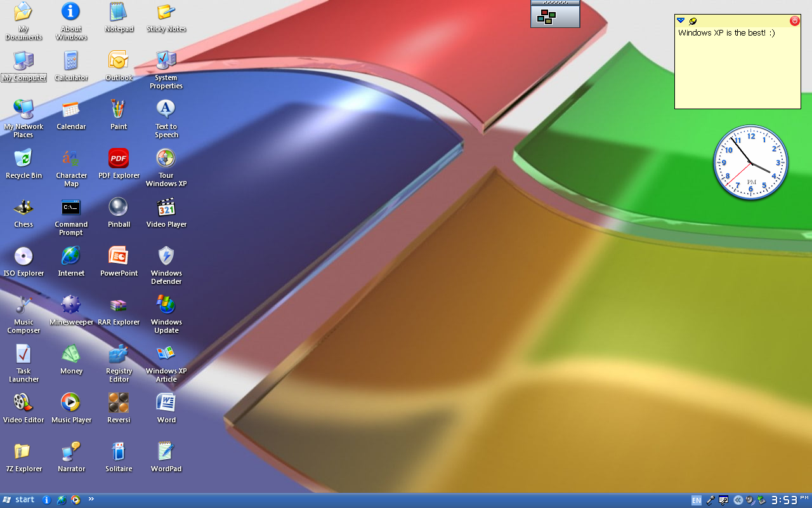Open the Recycle Bin icon
Viewport: 812px width, 508px height.
pos(23,163)
